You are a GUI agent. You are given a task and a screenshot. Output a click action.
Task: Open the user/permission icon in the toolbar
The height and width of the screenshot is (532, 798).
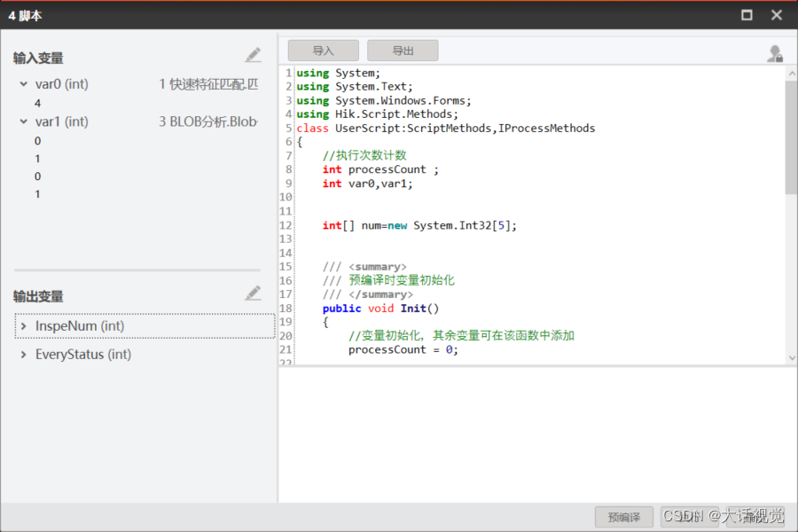tap(775, 53)
